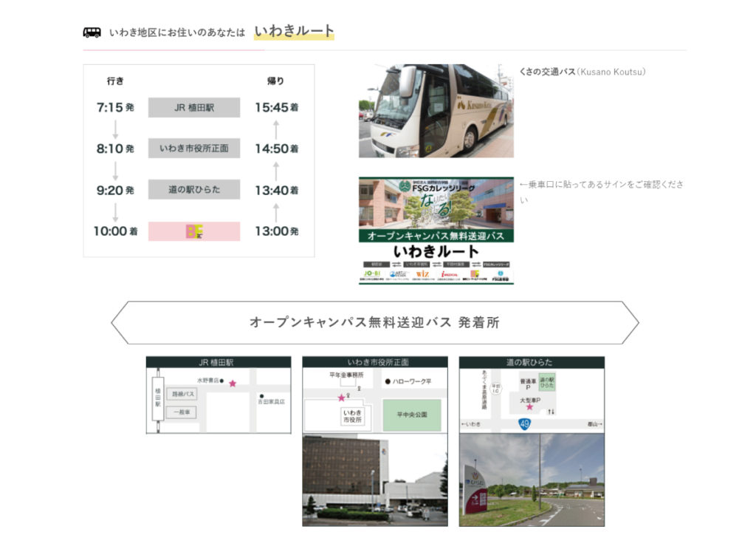The height and width of the screenshot is (535, 756).
Task: Click the 一般車 box on 植田駅 map
Action: [x=182, y=412]
